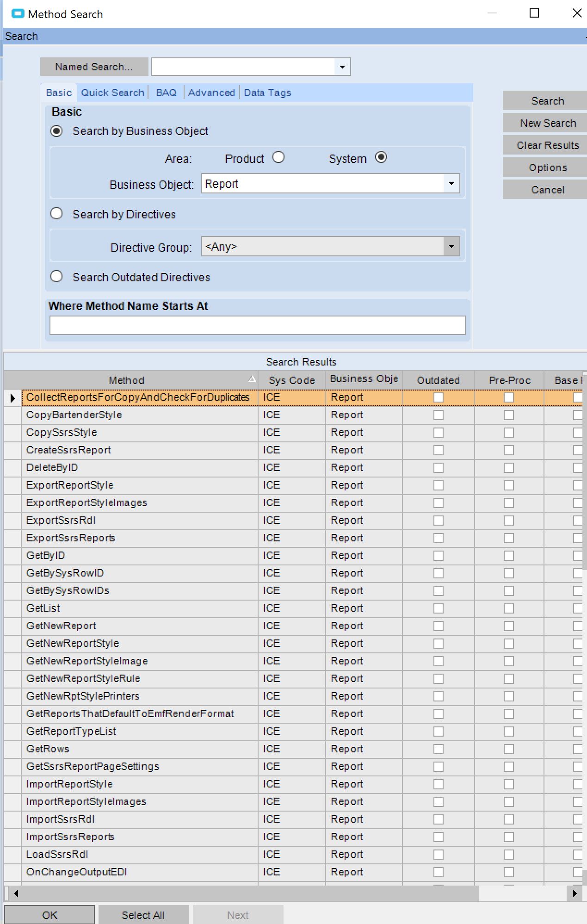
Task: Click the Method column sort arrow
Action: click(252, 379)
